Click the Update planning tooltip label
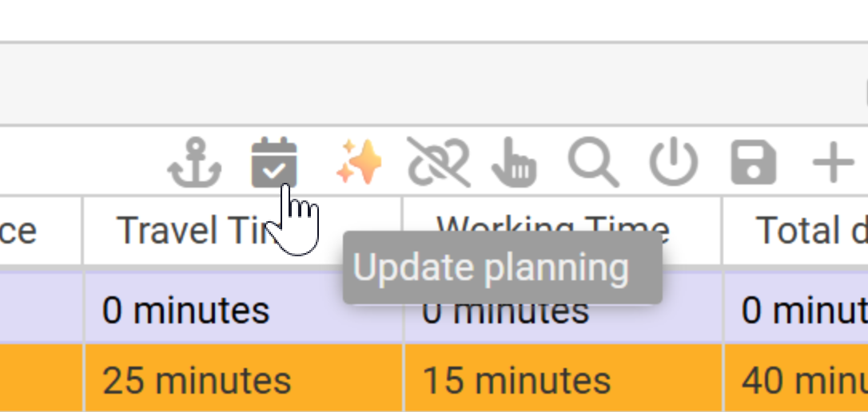The image size is (868, 412). click(x=491, y=267)
